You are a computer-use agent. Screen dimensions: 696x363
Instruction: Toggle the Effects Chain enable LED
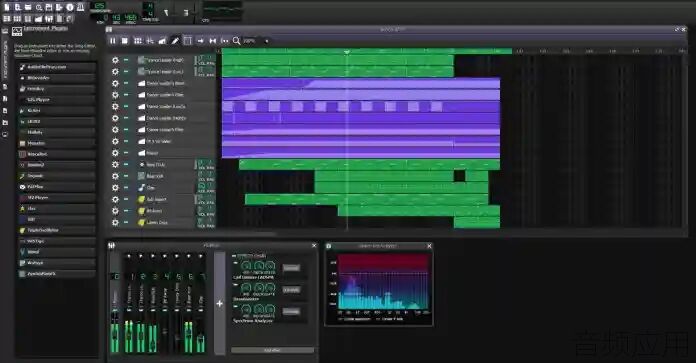(x=234, y=256)
